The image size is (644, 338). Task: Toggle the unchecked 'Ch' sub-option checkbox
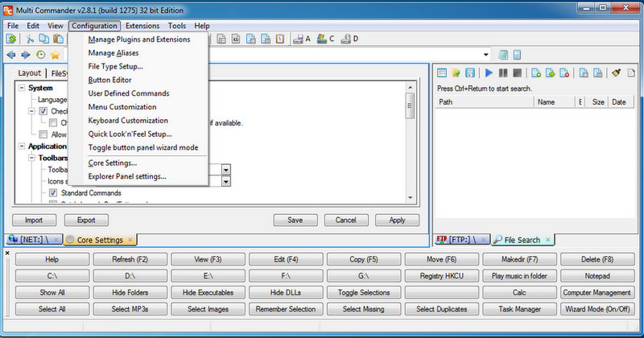(x=53, y=123)
